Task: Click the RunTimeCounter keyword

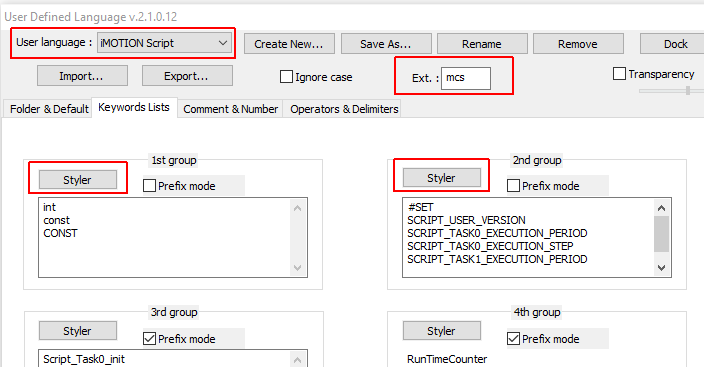Action: (x=447, y=359)
